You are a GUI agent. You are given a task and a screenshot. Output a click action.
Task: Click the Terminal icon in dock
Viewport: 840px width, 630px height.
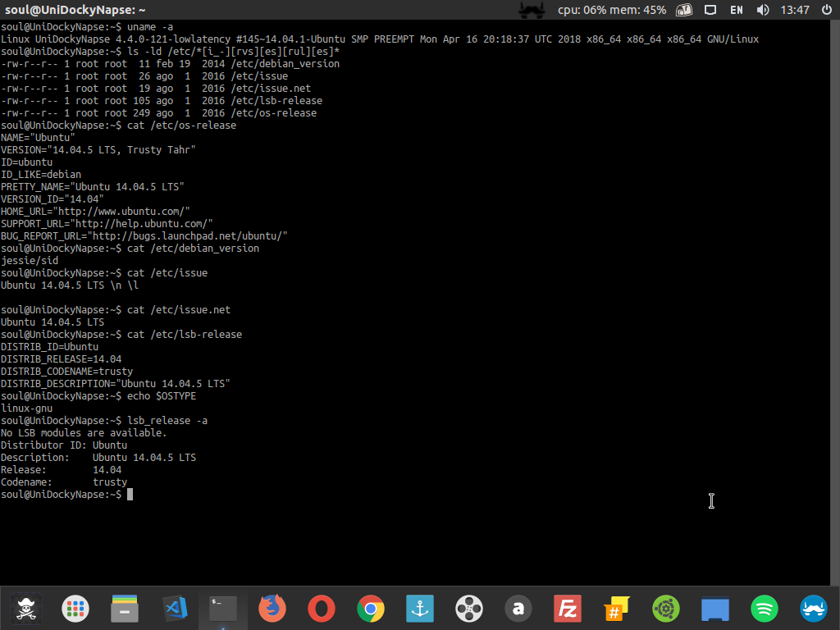point(223,609)
